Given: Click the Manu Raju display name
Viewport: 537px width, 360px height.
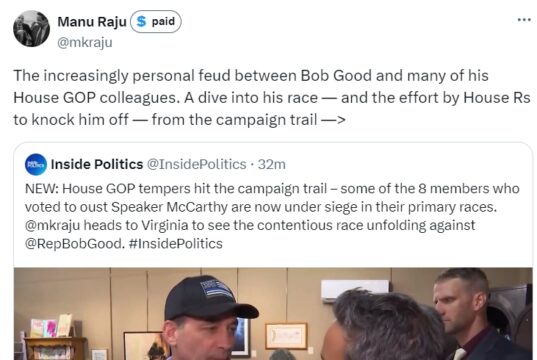Looking at the screenshot, I should click(x=92, y=22).
